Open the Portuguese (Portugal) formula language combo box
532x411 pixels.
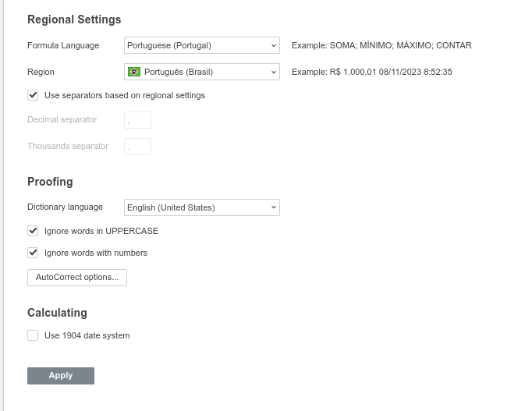click(202, 45)
